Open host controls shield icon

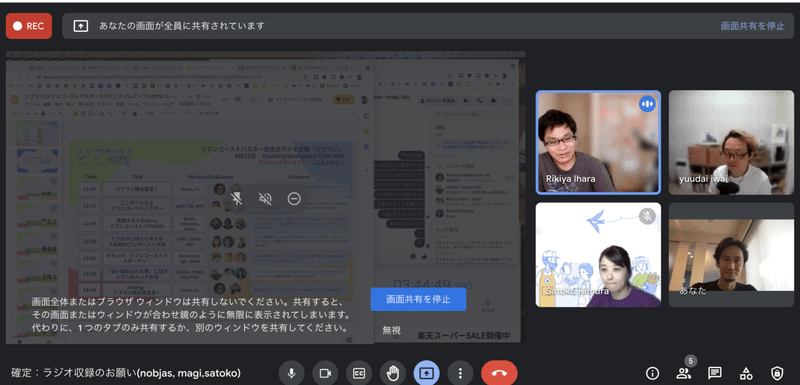(777, 373)
